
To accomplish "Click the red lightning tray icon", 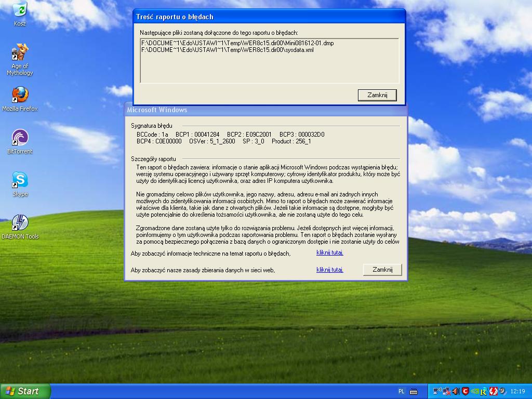I will tap(493, 391).
